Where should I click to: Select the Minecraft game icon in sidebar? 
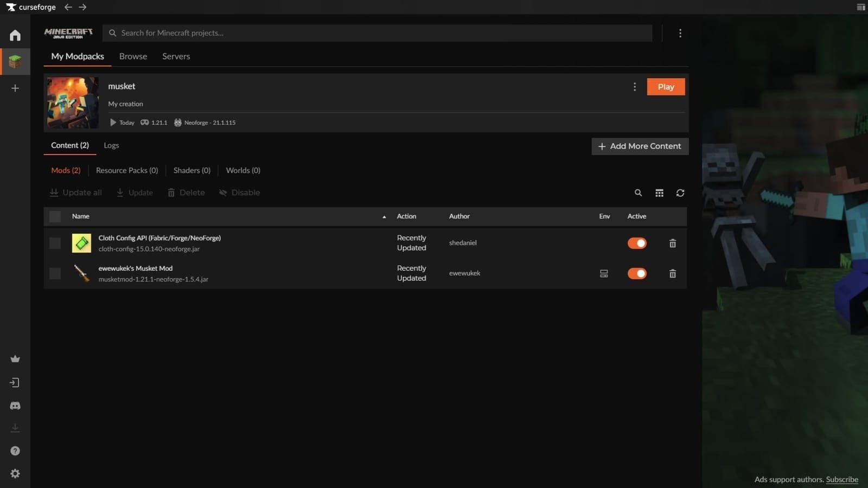click(15, 61)
